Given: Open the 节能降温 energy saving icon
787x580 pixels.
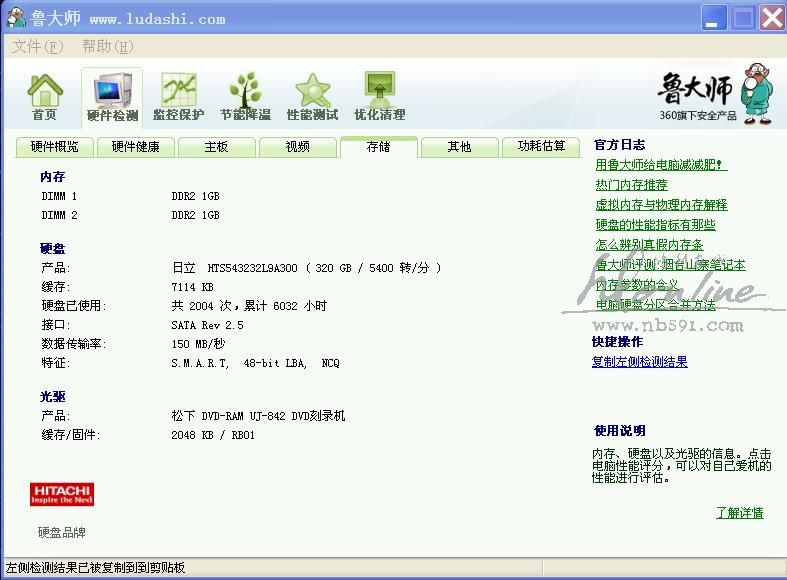Looking at the screenshot, I should coord(245,97).
